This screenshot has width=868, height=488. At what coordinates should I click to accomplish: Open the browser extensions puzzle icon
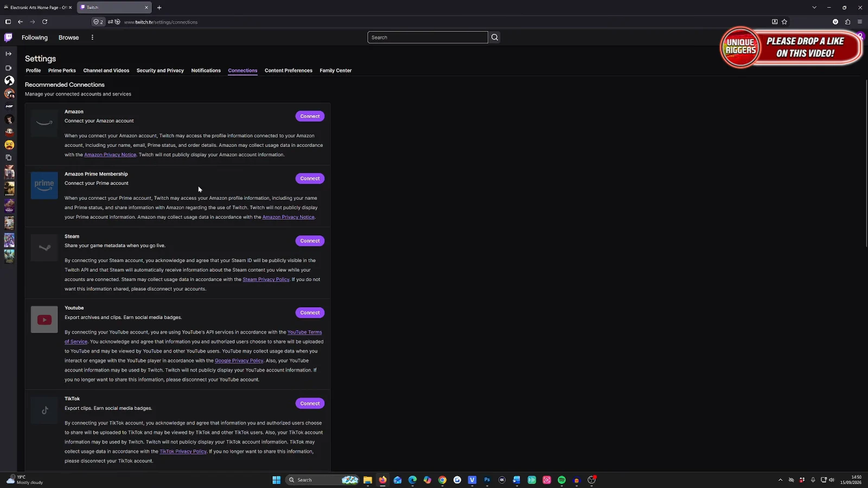click(847, 22)
